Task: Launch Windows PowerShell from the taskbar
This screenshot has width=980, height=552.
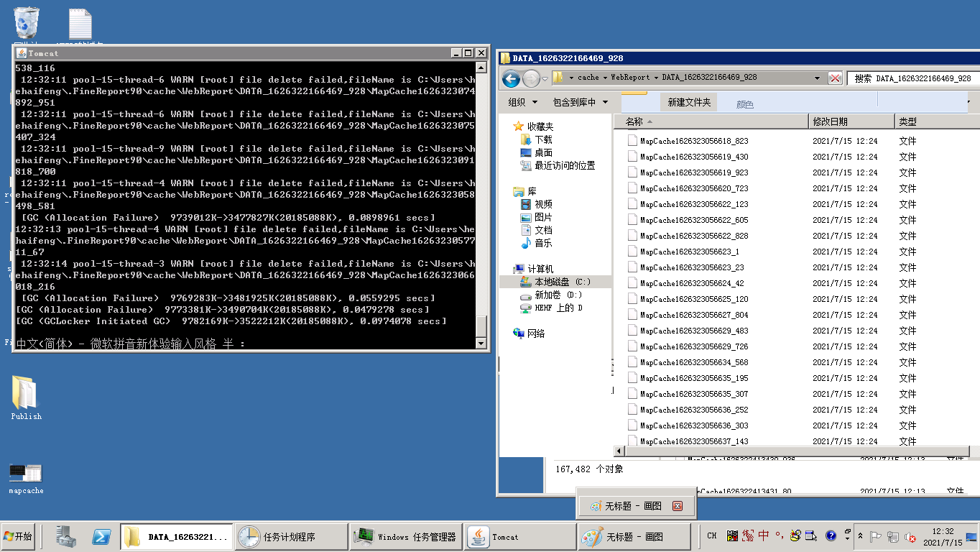Action: coord(101,537)
